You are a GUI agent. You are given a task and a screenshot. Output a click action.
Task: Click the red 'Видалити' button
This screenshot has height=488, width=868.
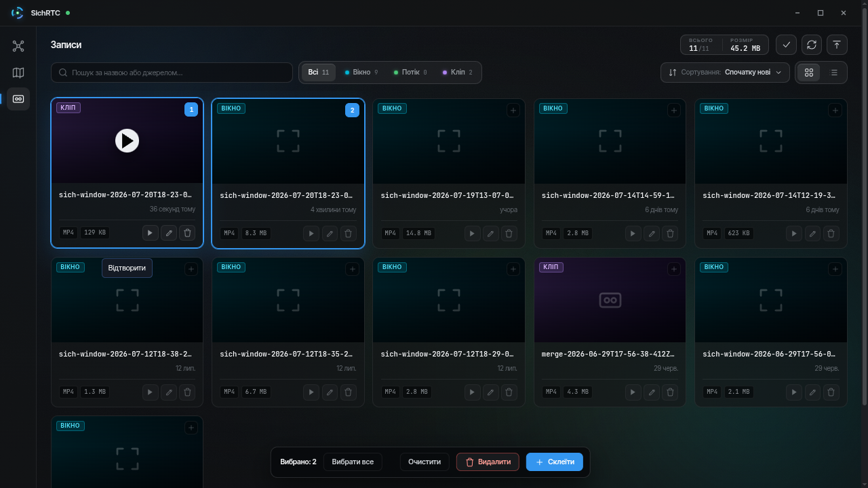coord(488,462)
